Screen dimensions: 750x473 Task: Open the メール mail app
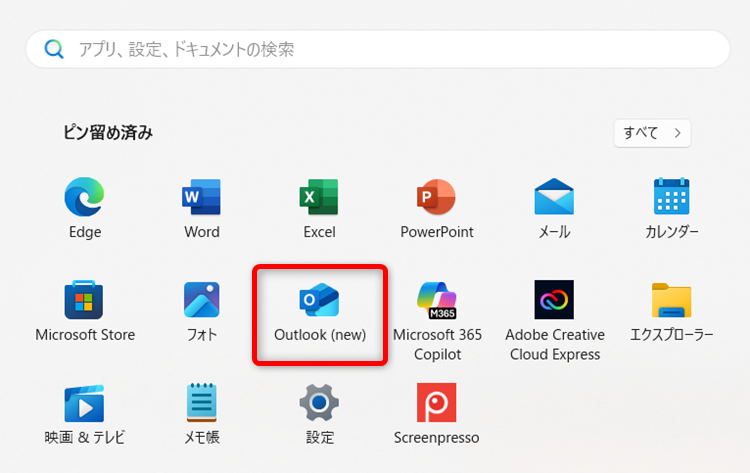554,198
